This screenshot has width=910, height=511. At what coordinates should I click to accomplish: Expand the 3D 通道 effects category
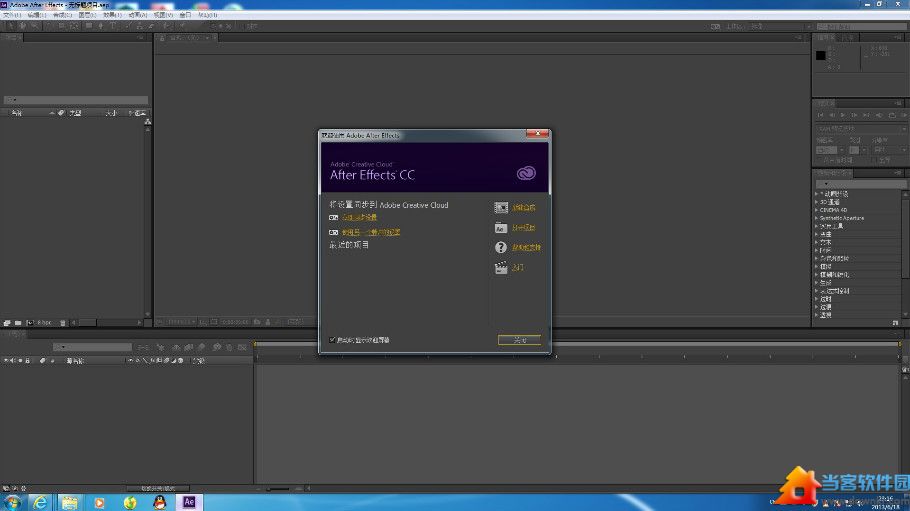817,201
